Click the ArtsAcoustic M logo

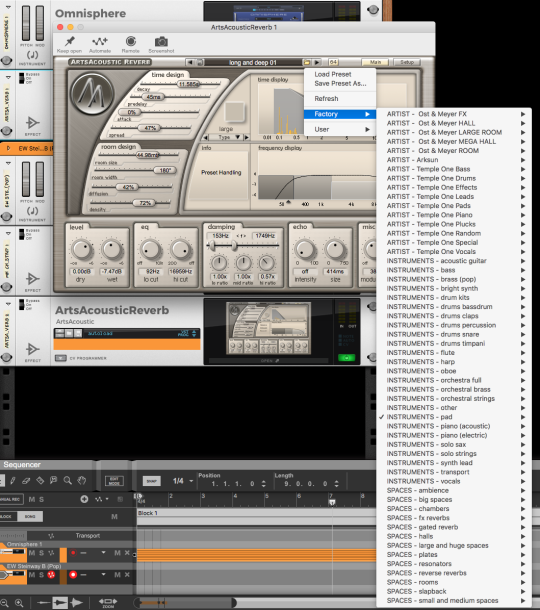coord(92,94)
